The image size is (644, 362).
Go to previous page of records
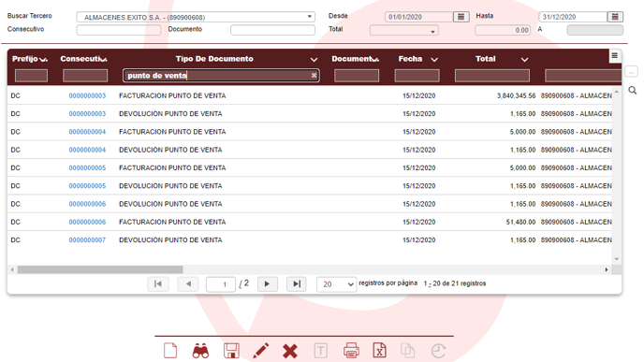(x=188, y=284)
